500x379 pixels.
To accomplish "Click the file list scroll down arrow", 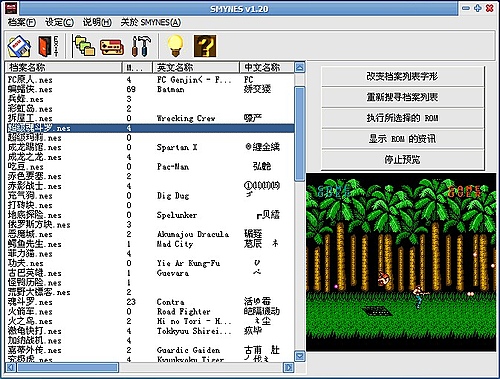I will tap(300, 356).
